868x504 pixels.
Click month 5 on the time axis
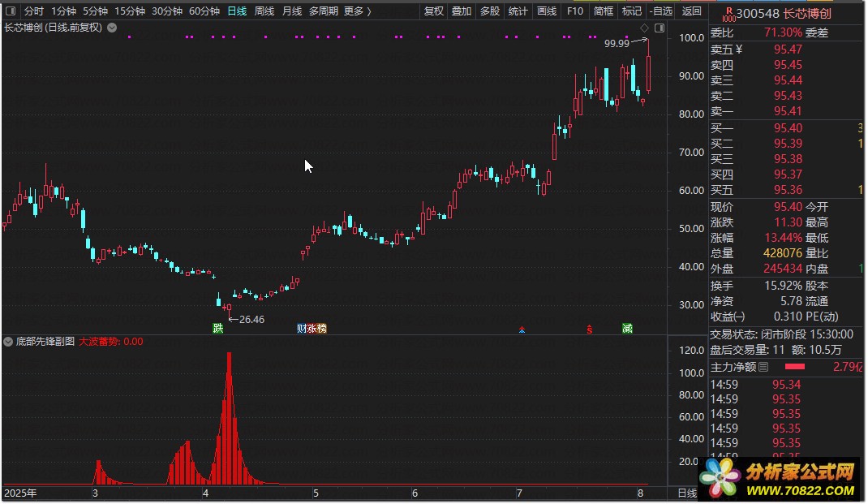coord(316,493)
